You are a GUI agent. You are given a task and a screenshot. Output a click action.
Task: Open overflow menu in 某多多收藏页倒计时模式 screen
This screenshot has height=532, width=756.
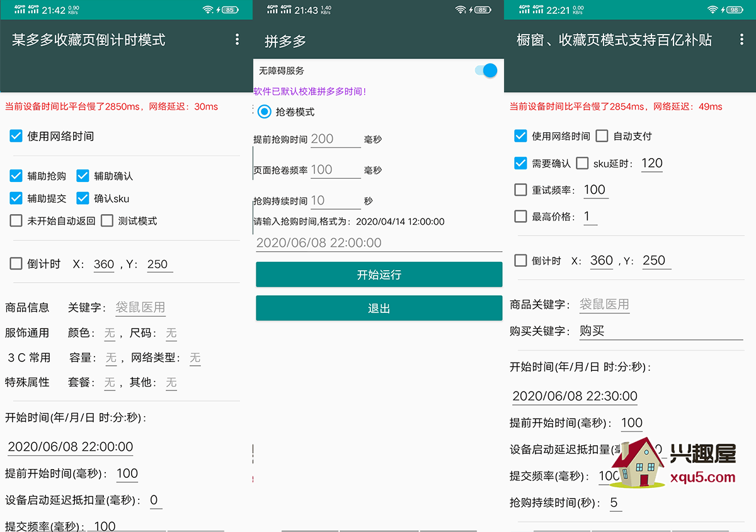click(237, 40)
